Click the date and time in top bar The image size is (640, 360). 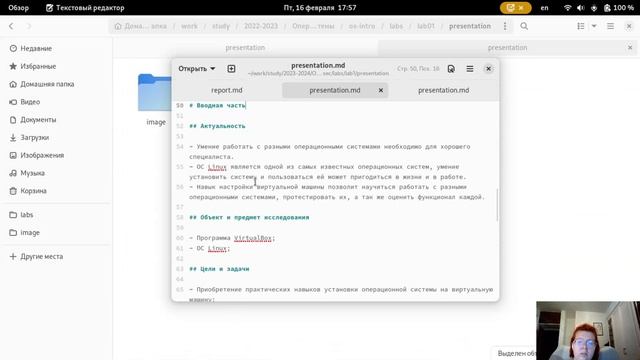click(x=320, y=7)
